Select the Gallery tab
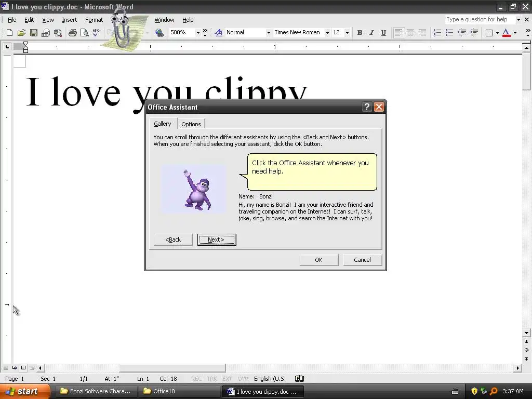Screen dimensions: 532x399 [163, 124]
